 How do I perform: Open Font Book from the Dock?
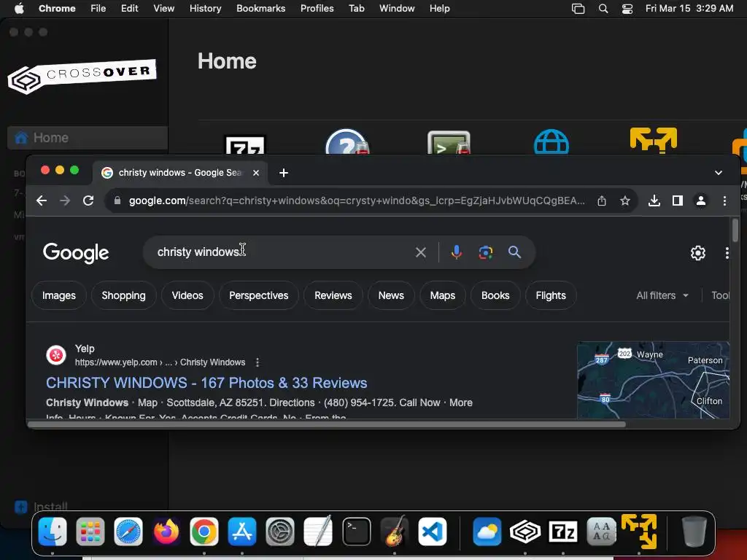click(x=601, y=532)
